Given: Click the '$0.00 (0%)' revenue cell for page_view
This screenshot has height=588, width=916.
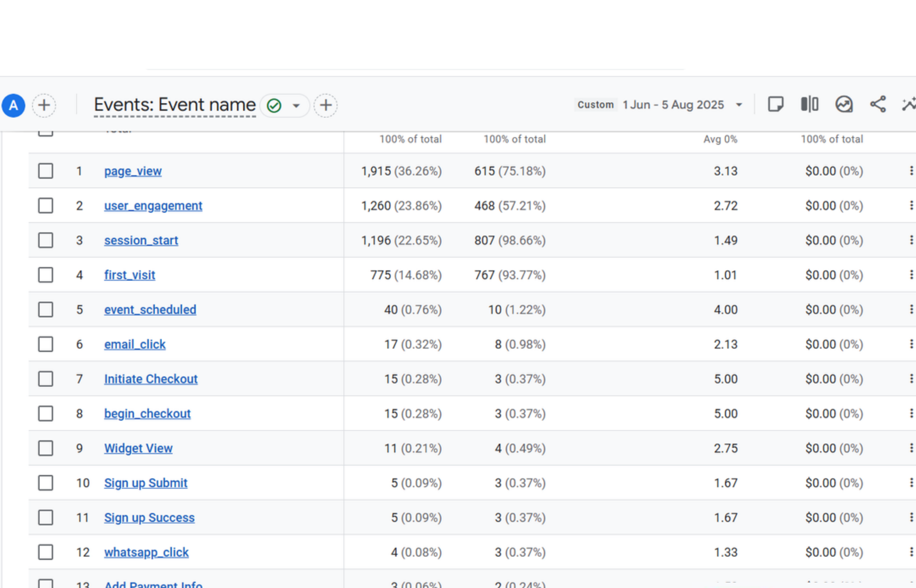Looking at the screenshot, I should pos(834,171).
